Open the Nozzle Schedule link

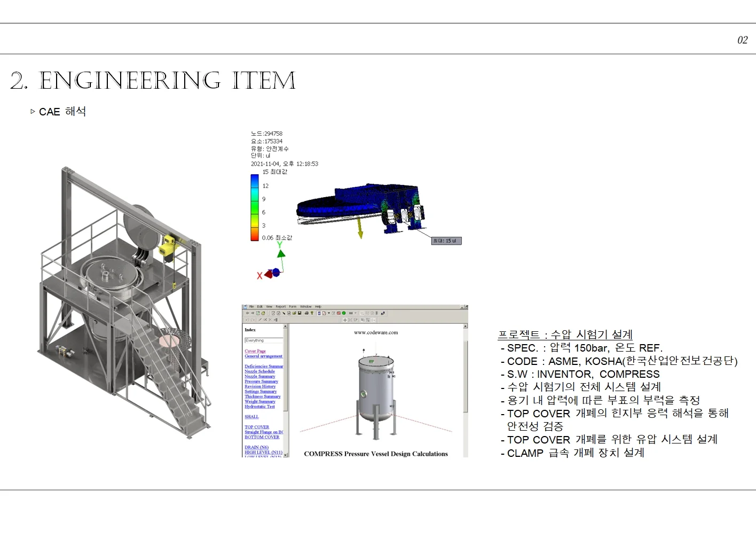click(x=260, y=371)
